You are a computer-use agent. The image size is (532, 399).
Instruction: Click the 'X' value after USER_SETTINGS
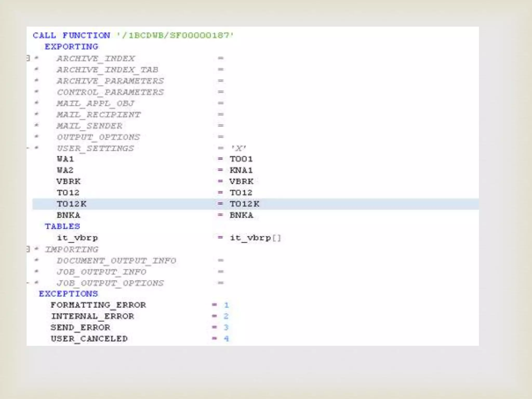[238, 148]
